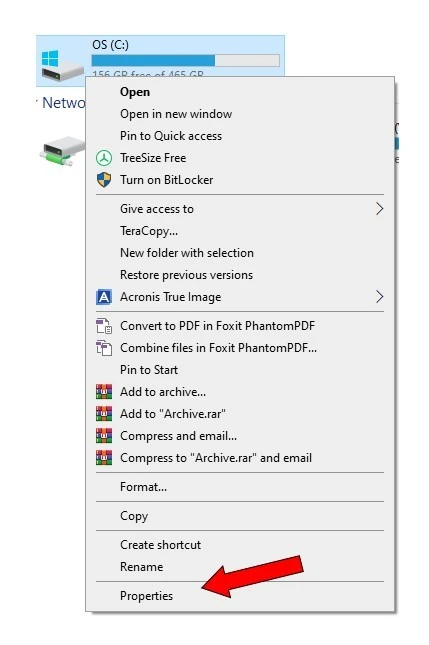This screenshot has width=429, height=645.
Task: Click the WinRAR icon beside Compress and email
Action: 104,436
